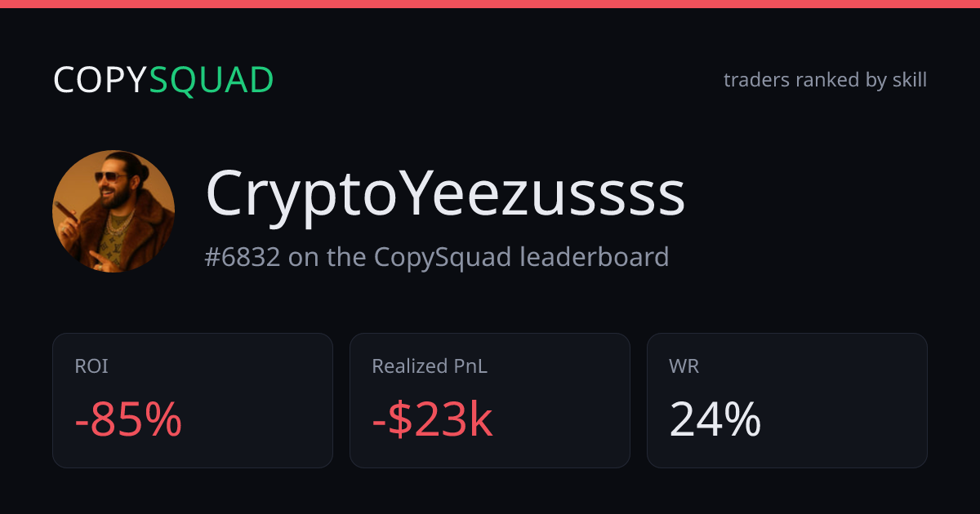The height and width of the screenshot is (514, 980).
Task: Click the -$23k PnL value
Action: point(432,421)
